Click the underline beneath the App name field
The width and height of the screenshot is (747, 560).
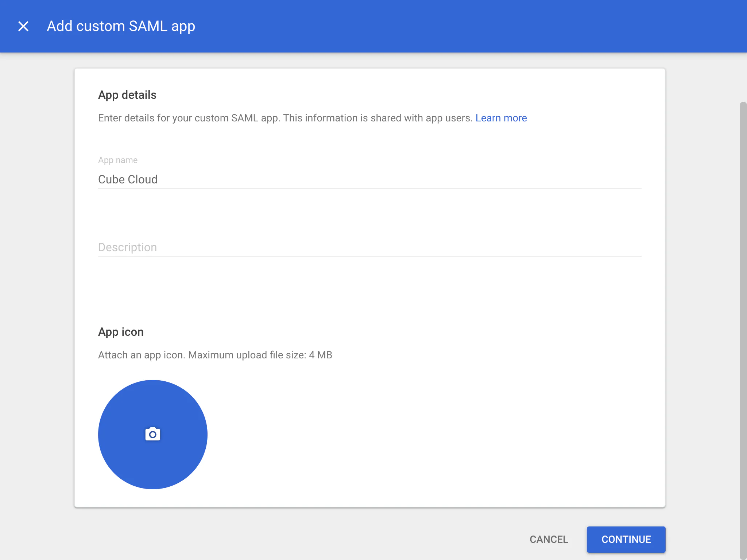[x=369, y=188]
